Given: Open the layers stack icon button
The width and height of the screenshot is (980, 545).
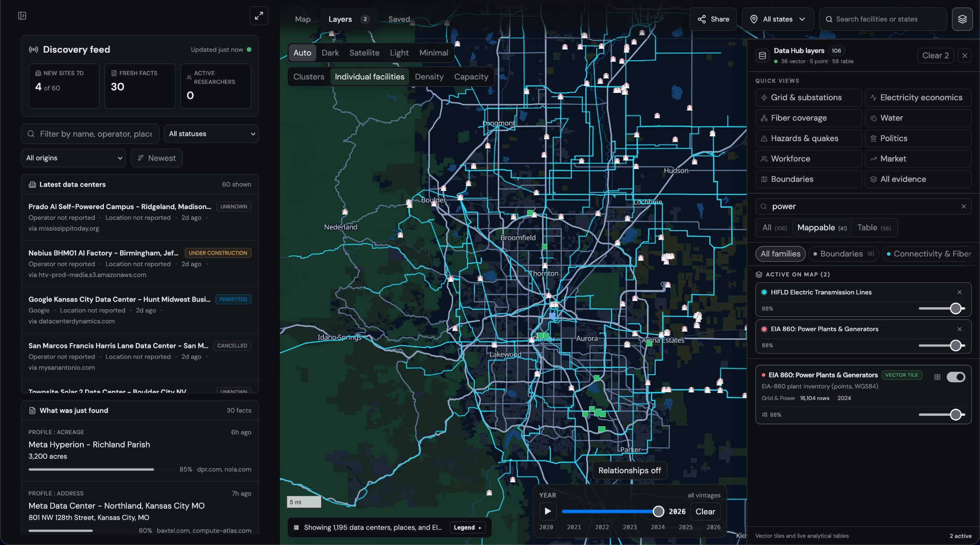Looking at the screenshot, I should (x=962, y=19).
